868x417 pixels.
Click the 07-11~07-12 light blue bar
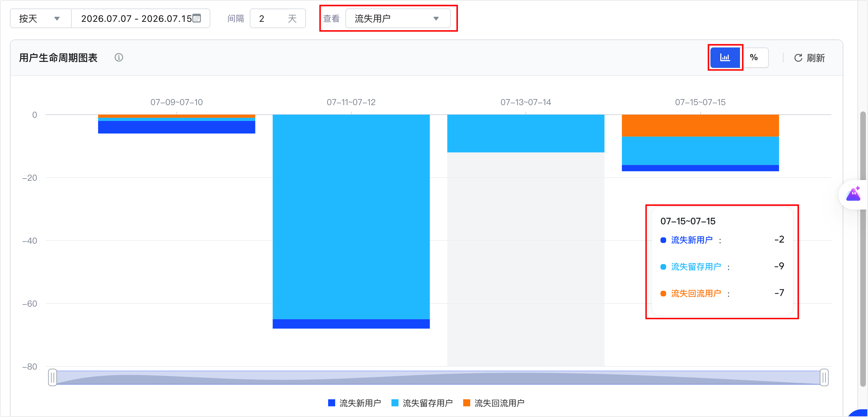coord(351,217)
